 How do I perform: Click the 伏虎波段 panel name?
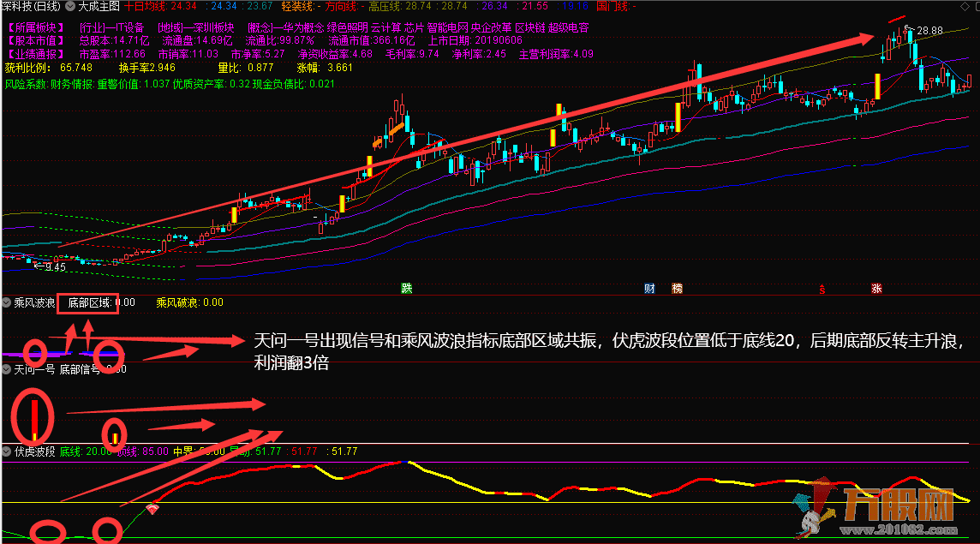pos(34,451)
